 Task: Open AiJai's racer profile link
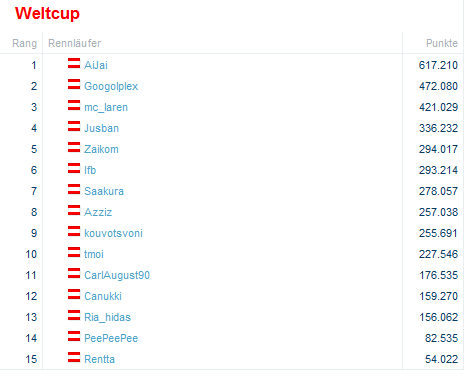[x=96, y=65]
